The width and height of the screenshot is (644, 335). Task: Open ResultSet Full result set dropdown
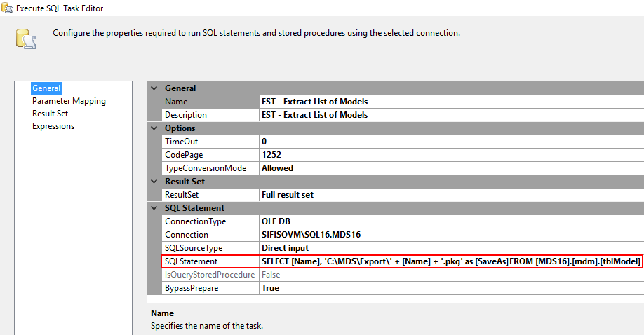449,195
